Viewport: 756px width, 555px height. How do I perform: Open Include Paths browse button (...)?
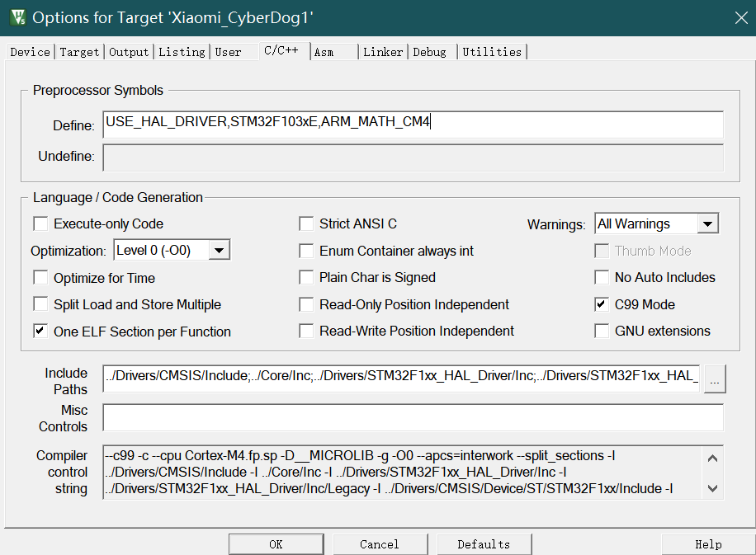click(x=715, y=379)
